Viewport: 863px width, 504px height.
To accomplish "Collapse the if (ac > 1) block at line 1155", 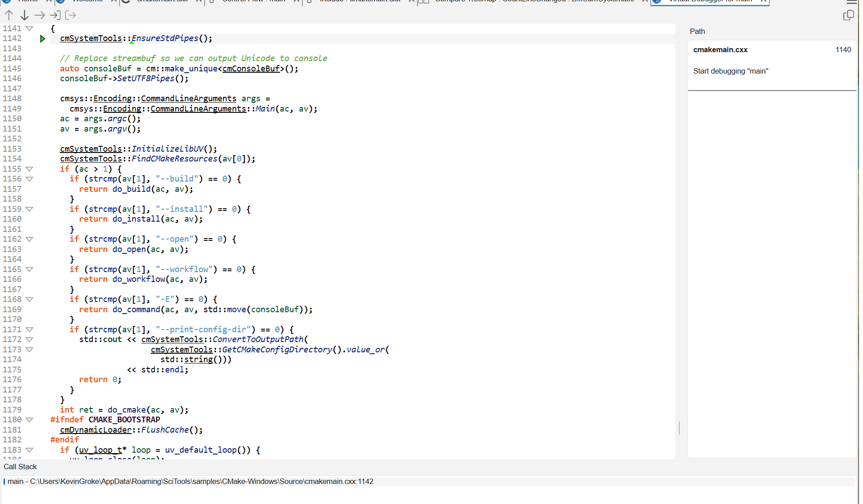I will 29,169.
